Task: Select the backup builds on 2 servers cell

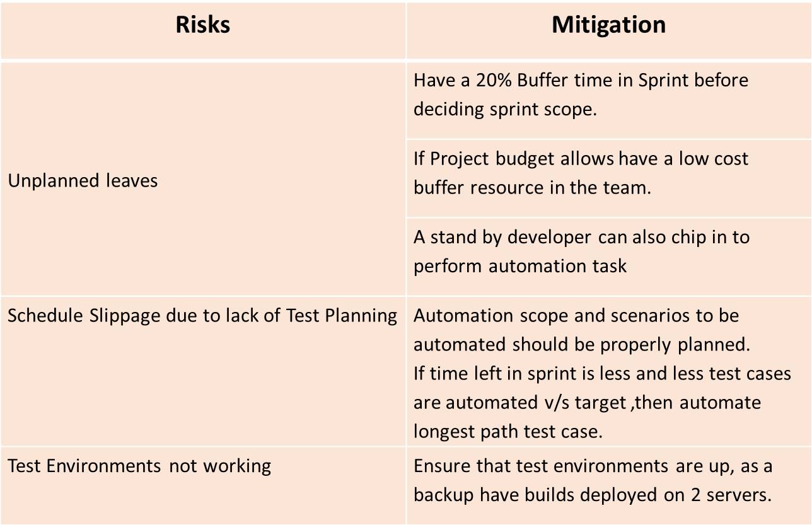Action: click(609, 486)
